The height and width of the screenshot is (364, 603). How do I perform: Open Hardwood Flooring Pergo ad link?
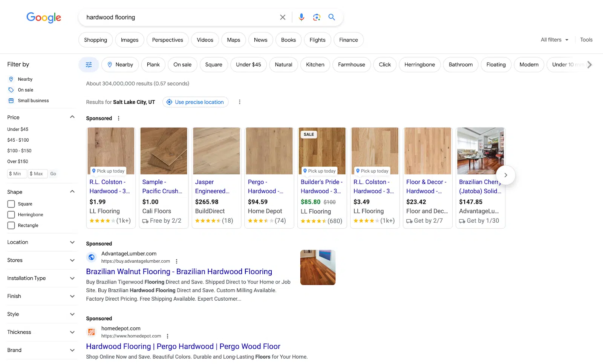click(183, 347)
